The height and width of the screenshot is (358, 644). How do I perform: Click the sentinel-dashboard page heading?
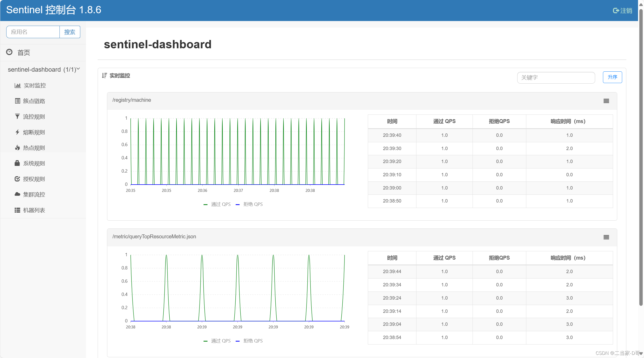(158, 44)
